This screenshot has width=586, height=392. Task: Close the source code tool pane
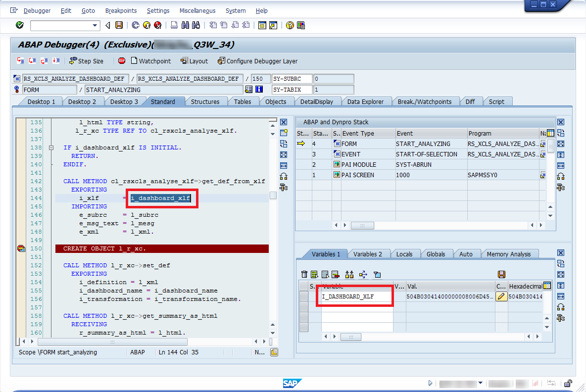point(284,122)
